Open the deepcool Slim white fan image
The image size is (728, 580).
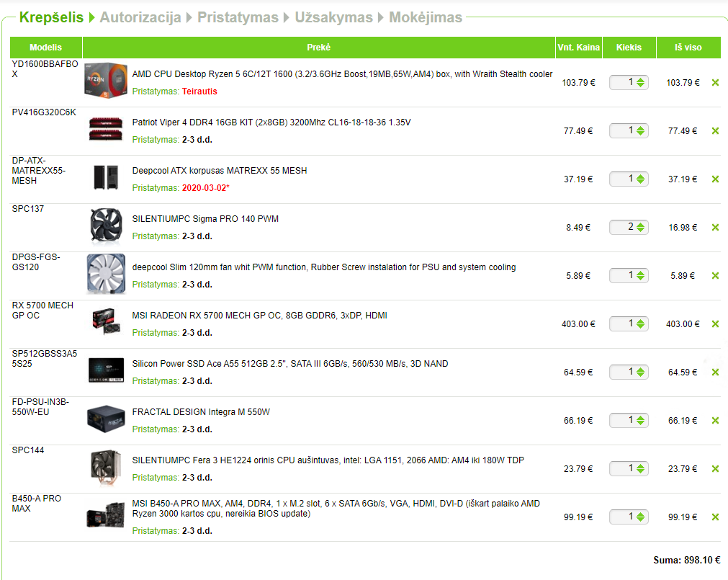click(106, 274)
